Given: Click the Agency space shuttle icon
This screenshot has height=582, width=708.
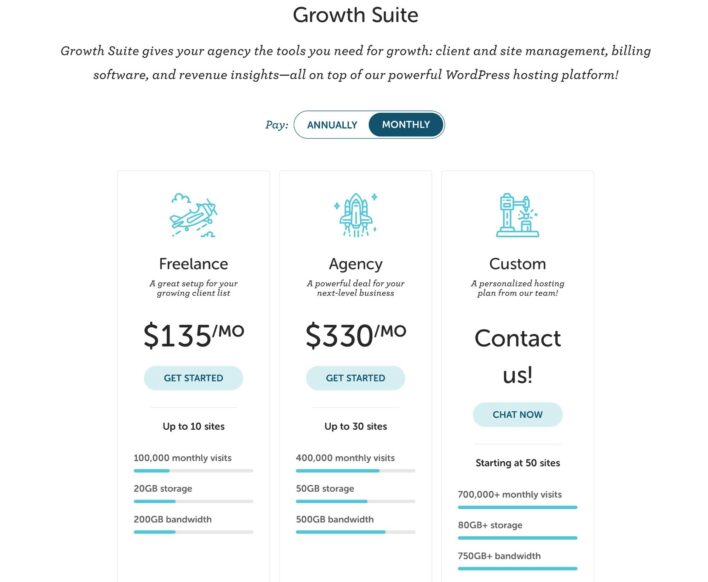Looking at the screenshot, I should pos(355,215).
